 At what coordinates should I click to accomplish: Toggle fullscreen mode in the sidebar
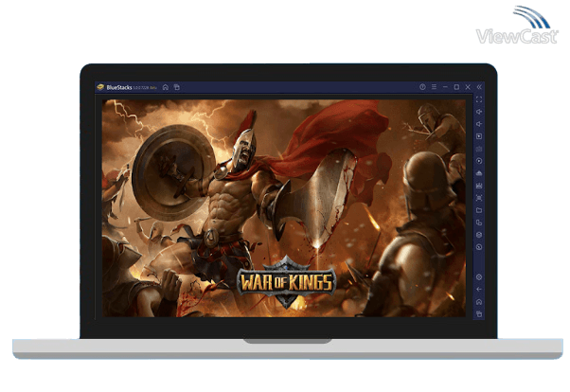tap(479, 99)
